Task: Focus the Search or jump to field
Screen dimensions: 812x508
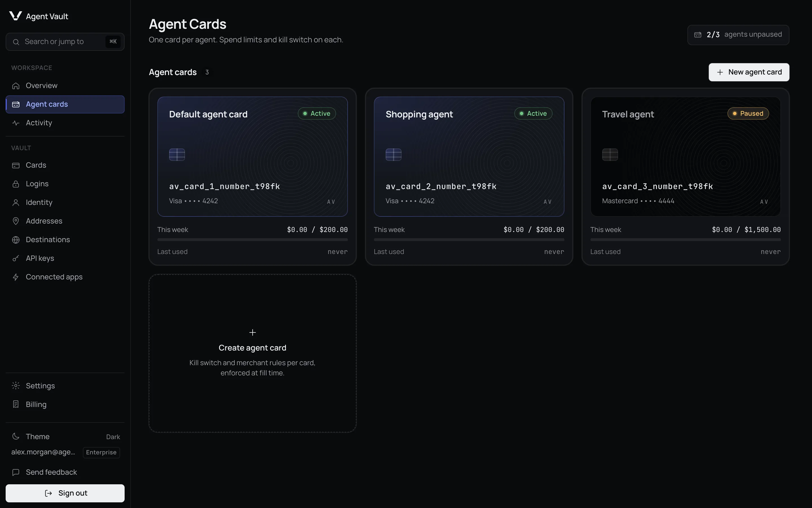Action: coord(65,42)
